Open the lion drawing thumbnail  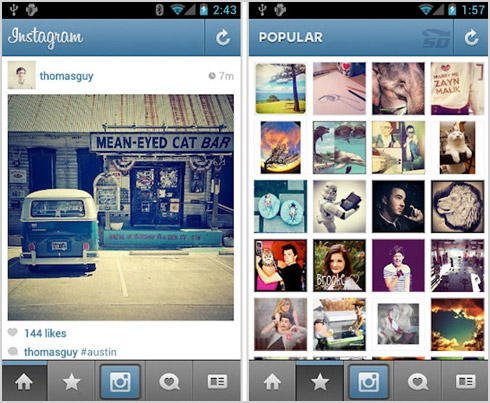pyautogui.click(x=457, y=207)
